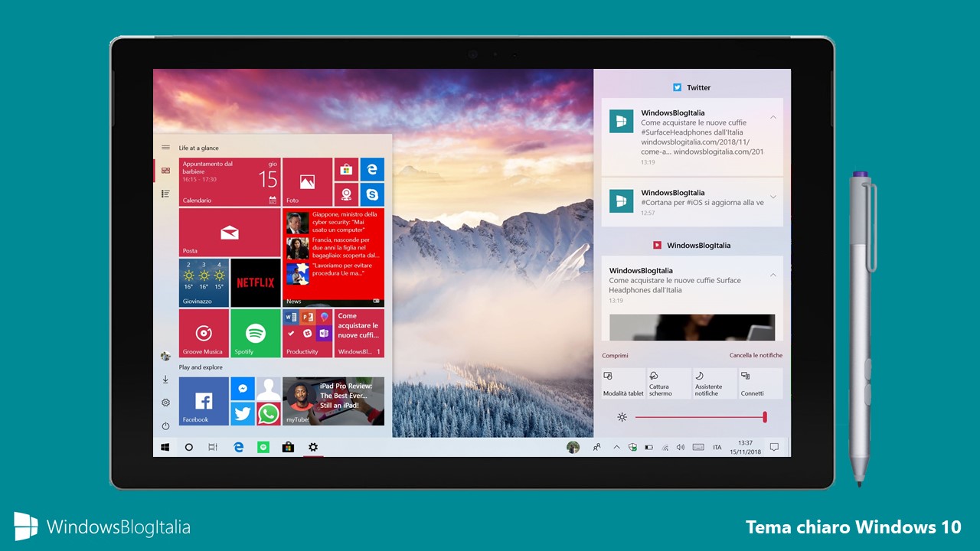Open the WindowsBlogItalia live tile

359,333
